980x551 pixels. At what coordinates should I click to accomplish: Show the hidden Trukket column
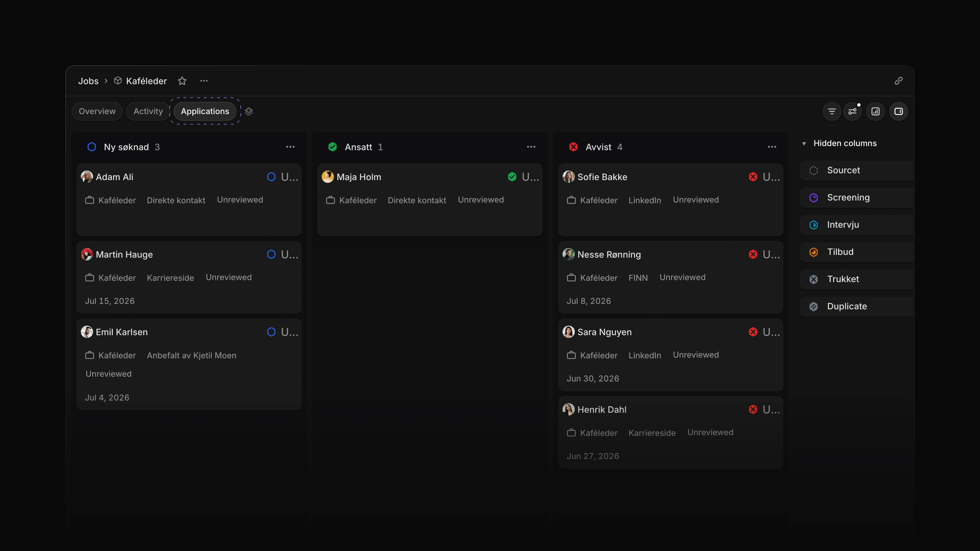click(857, 279)
